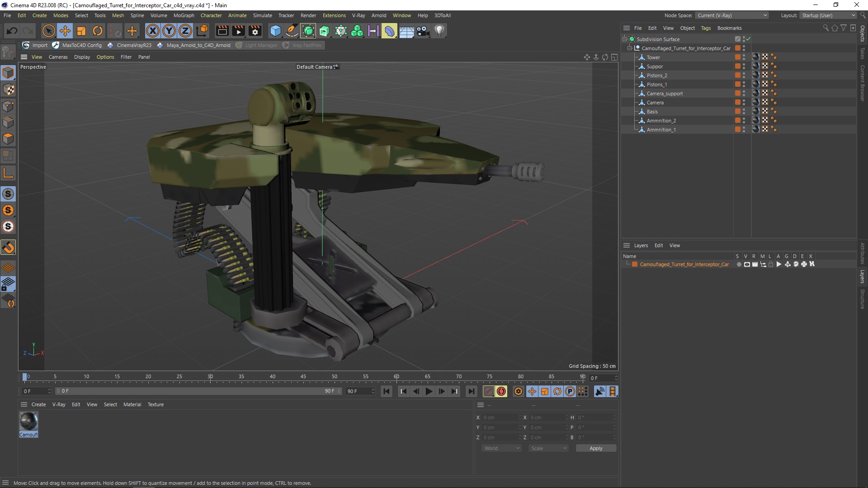Screen dimensions: 868x488
Task: Collapse Camouflaged_Turret_for_Interceptor_Car object node
Action: click(x=629, y=48)
